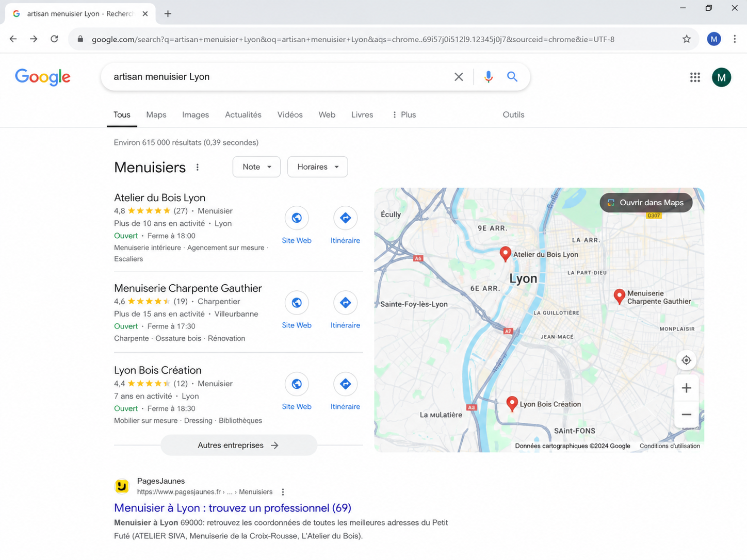The width and height of the screenshot is (747, 560).
Task: Expand the Note filter dropdown
Action: coord(256,167)
